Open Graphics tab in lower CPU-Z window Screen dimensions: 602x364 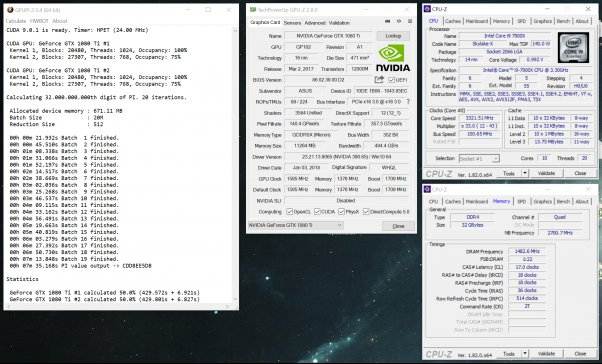542,202
